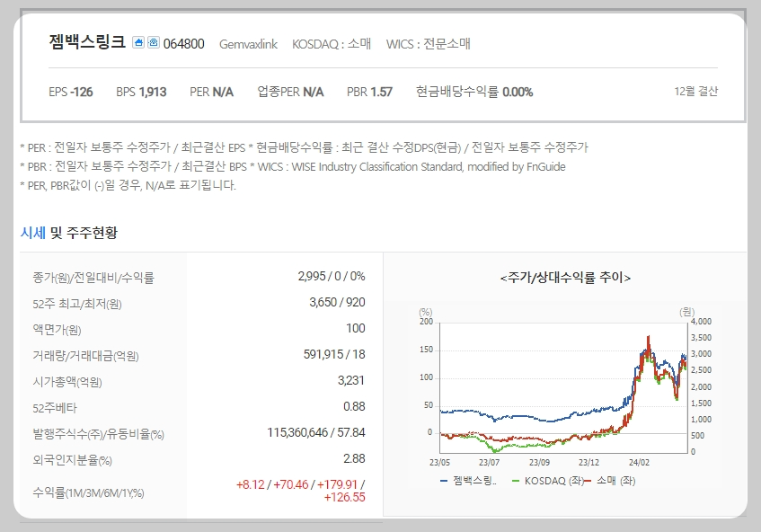Viewport: 761px width, 532px height.
Task: Open the company homepage icon next to 젬백스링크
Action: click(x=138, y=43)
